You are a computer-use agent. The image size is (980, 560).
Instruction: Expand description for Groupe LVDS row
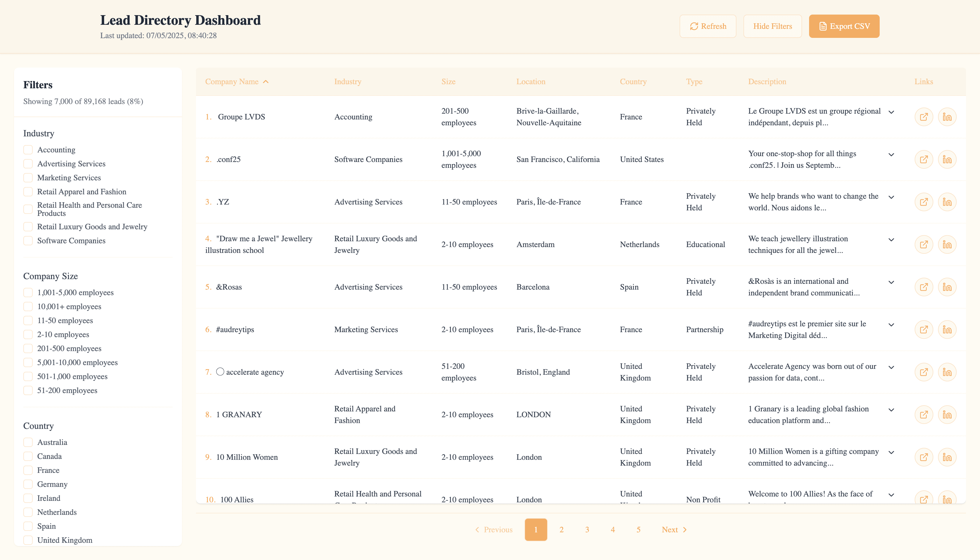point(891,112)
